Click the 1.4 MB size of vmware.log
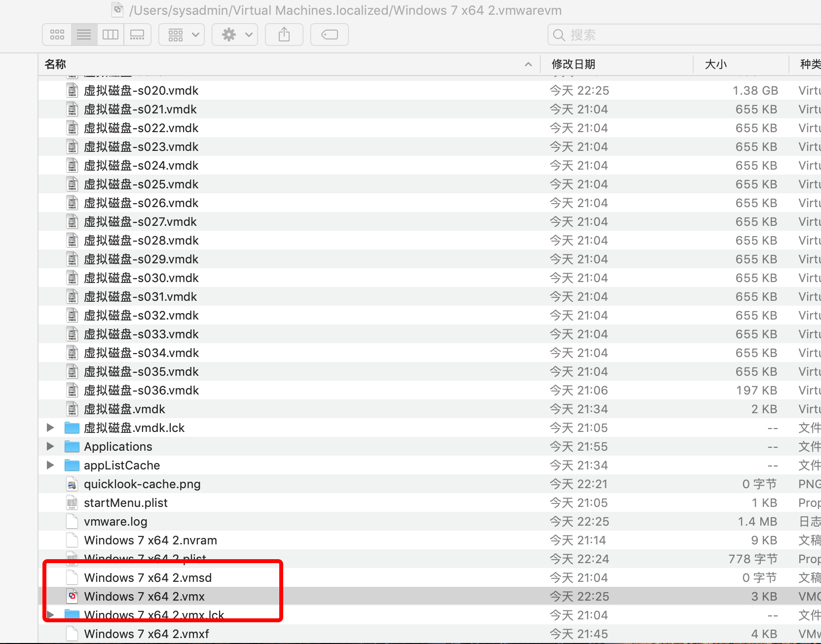The width and height of the screenshot is (821, 644). coord(757,521)
